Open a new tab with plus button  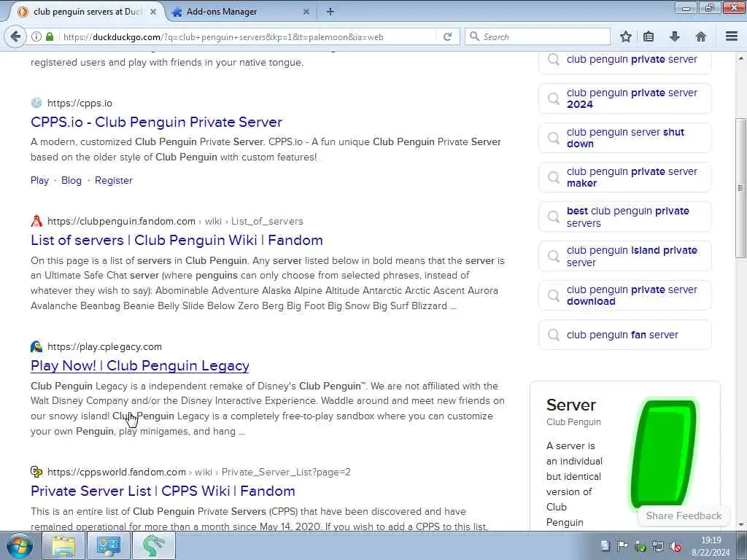pyautogui.click(x=330, y=12)
